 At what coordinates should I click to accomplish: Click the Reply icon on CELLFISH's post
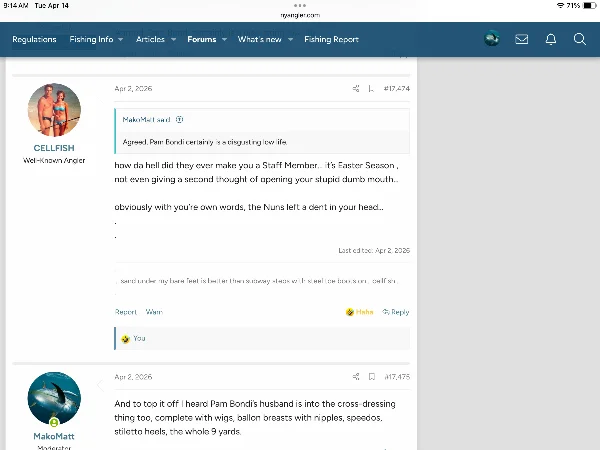coord(396,312)
